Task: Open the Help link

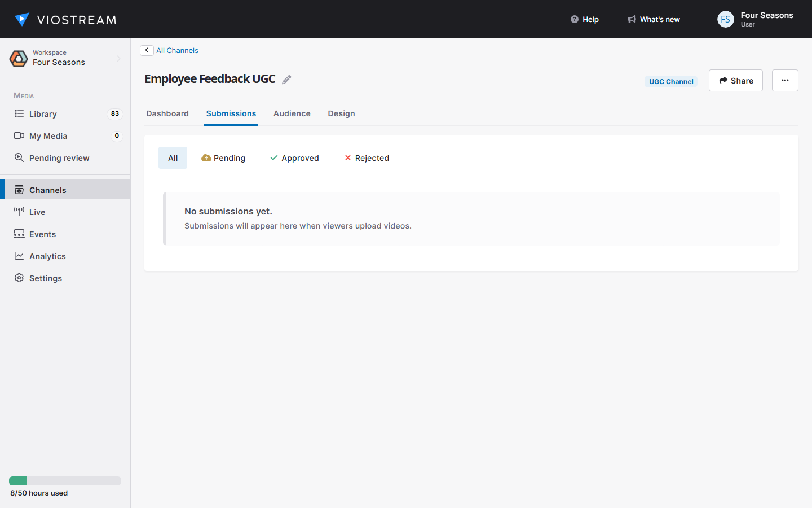Action: pyautogui.click(x=584, y=19)
